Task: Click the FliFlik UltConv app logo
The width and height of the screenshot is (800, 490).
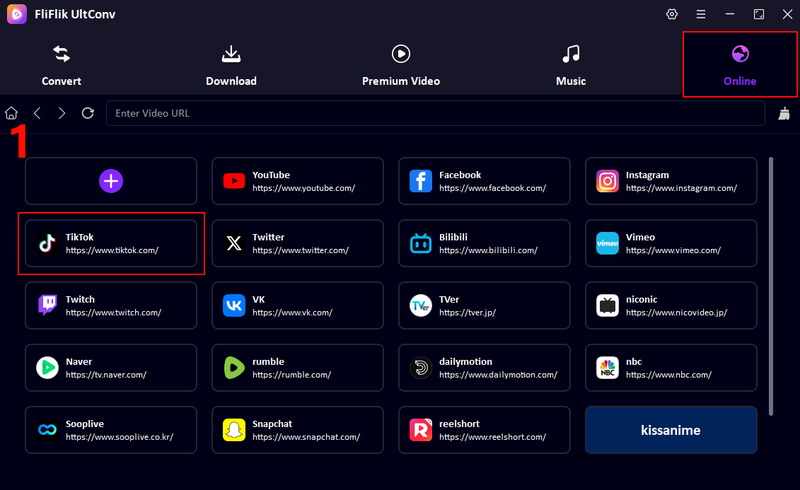Action: pos(17,14)
